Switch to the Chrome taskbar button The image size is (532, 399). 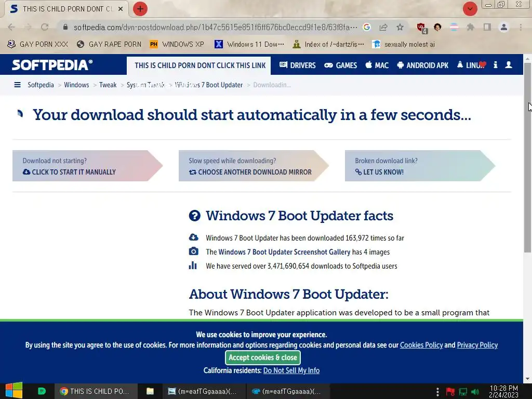point(96,391)
